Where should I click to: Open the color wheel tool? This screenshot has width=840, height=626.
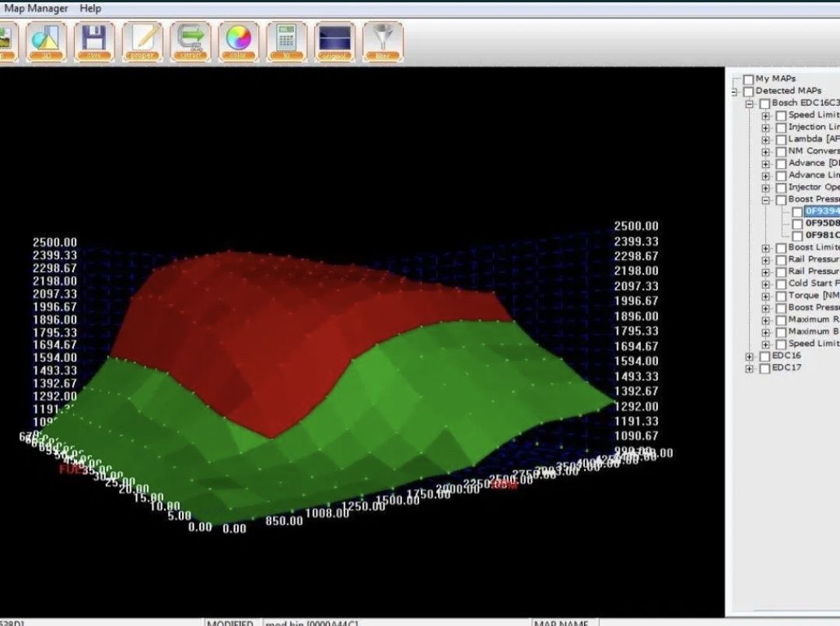click(239, 41)
